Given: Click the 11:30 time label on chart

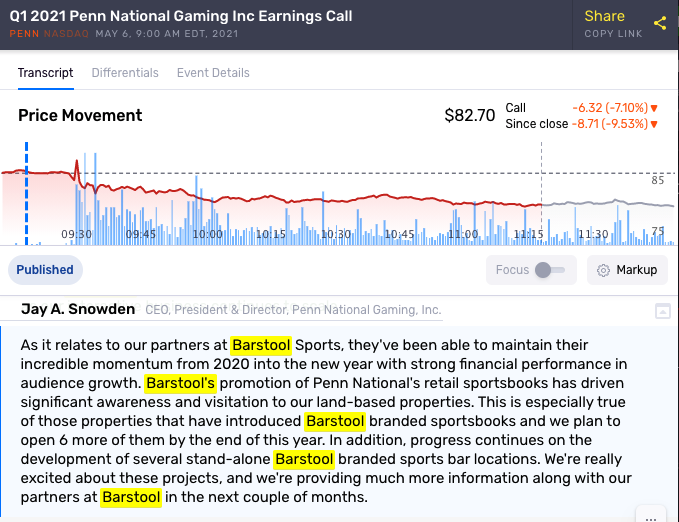Looking at the screenshot, I should click(x=593, y=234).
